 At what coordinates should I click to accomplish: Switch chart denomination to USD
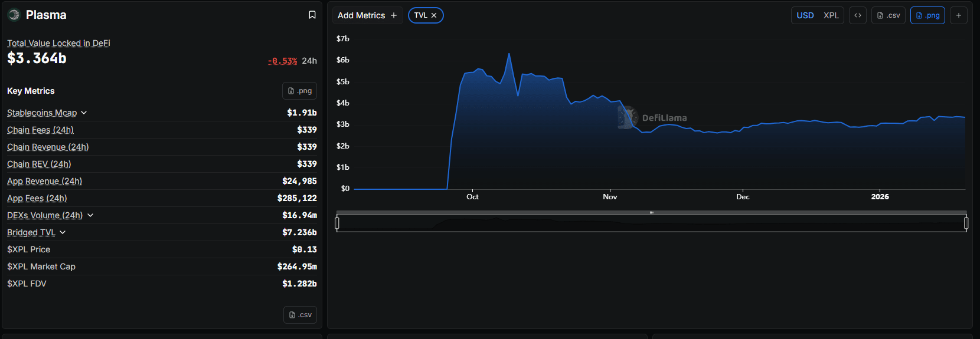pos(805,15)
